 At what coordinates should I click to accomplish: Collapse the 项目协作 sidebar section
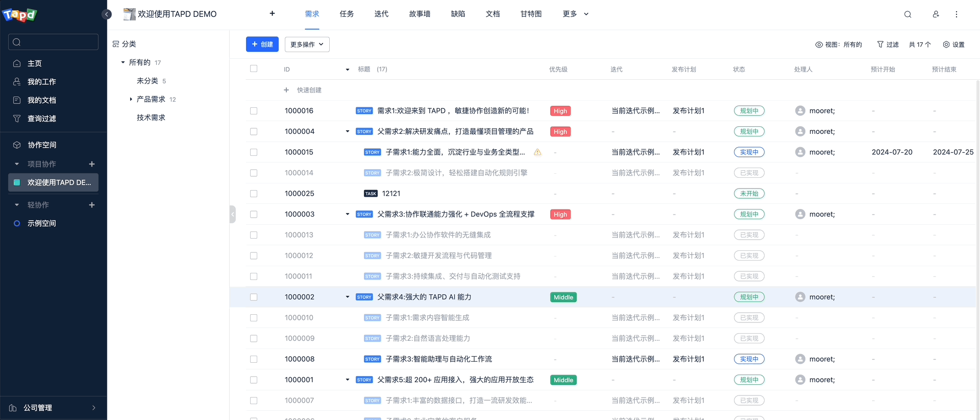[x=17, y=164]
